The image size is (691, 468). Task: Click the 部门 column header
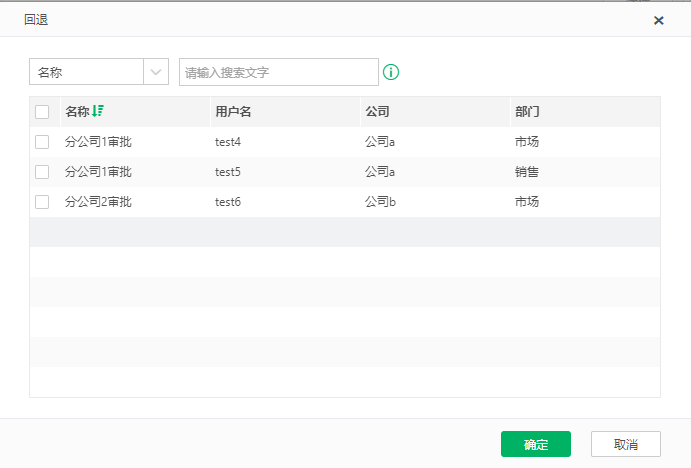[x=527, y=111]
